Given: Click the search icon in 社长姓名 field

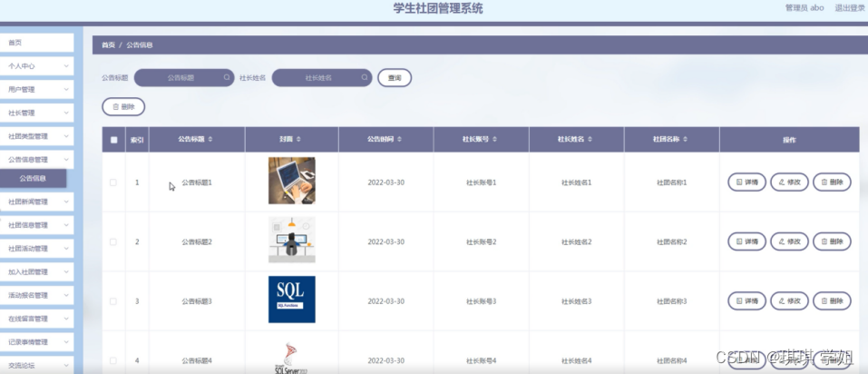Looking at the screenshot, I should (365, 77).
